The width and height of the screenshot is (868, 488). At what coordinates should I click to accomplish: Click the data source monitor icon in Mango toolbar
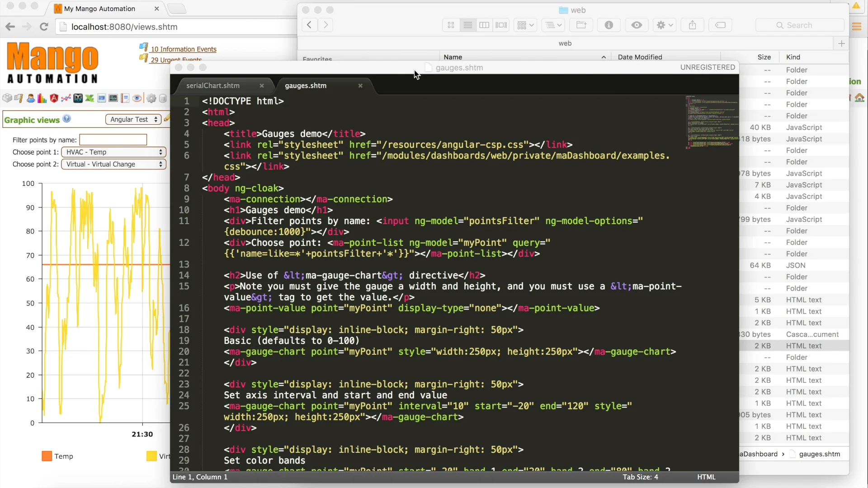113,98
